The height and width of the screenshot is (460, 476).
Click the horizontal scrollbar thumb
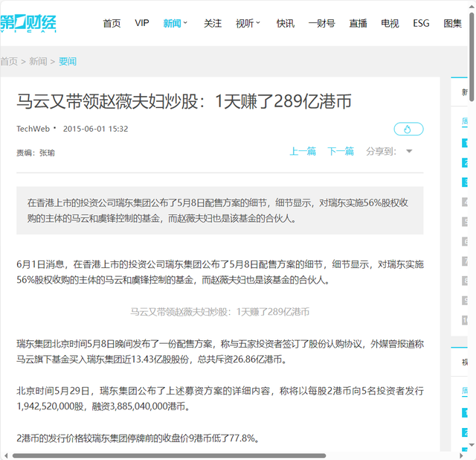(169, 456)
